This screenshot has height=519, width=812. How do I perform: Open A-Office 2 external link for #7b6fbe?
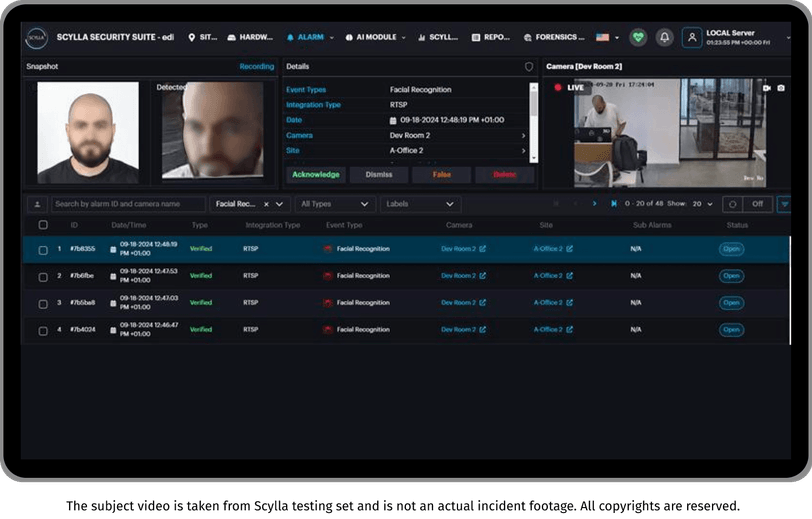(x=569, y=276)
